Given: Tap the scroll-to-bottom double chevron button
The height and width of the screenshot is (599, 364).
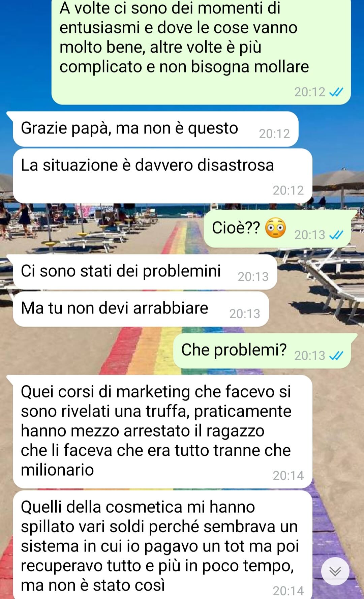Looking at the screenshot, I should tap(335, 571).
